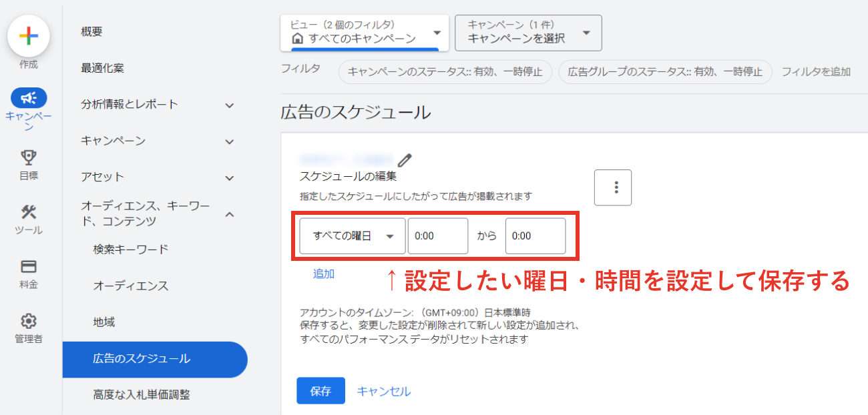Click アカウントのタイムゾーン text

[x=415, y=312]
